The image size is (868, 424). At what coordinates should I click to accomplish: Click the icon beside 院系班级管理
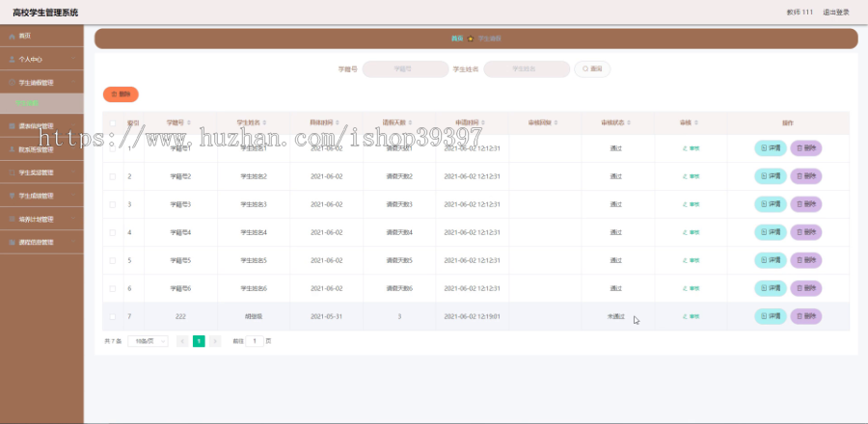point(13,149)
